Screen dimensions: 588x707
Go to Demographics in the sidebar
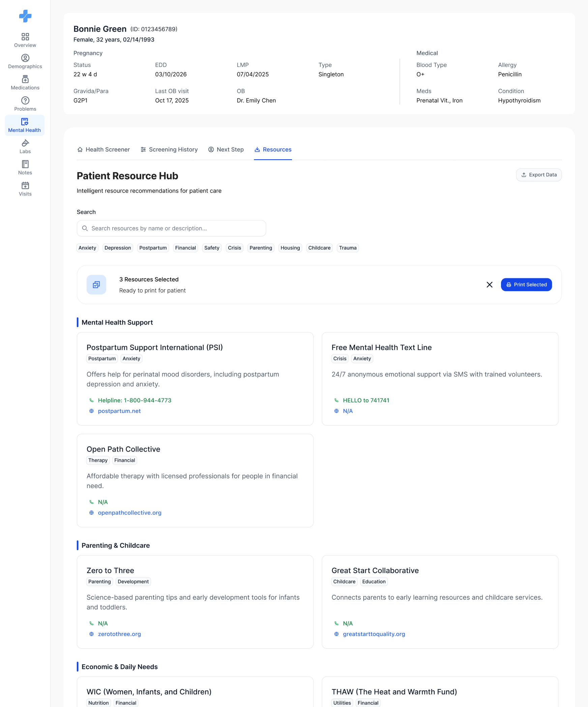coord(25,61)
